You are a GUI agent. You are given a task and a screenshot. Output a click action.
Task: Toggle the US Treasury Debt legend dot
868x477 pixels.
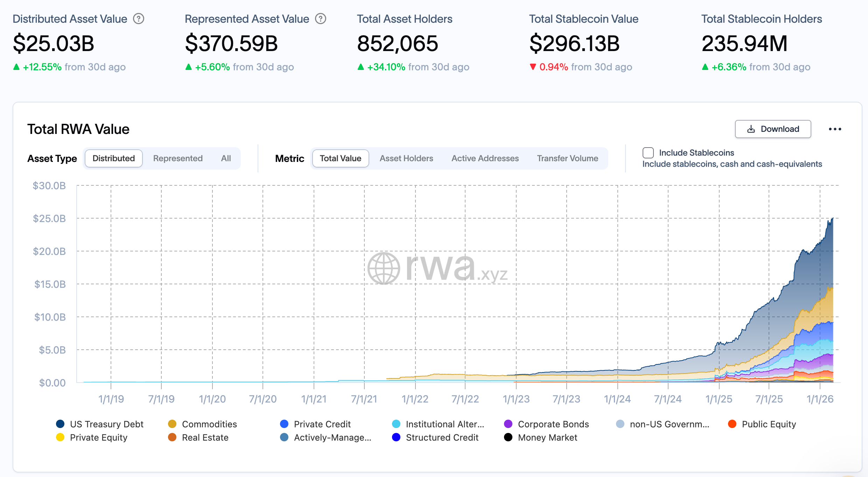pyautogui.click(x=60, y=424)
